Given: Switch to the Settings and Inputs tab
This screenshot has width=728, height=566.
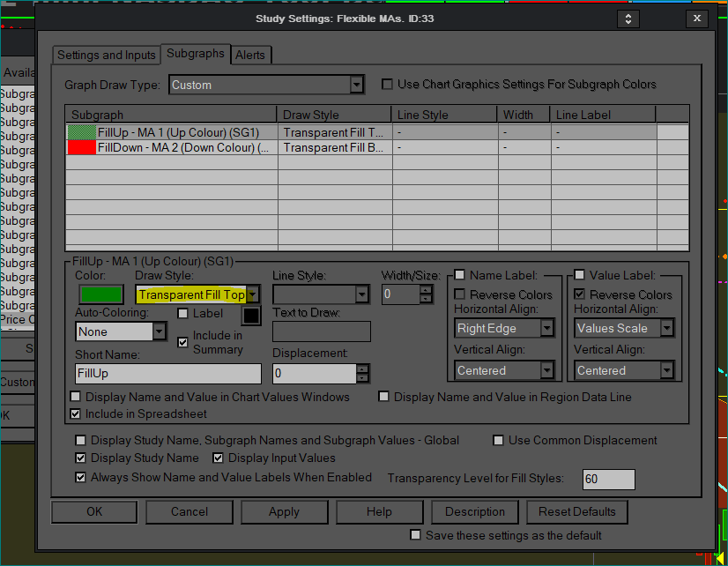Looking at the screenshot, I should point(107,55).
